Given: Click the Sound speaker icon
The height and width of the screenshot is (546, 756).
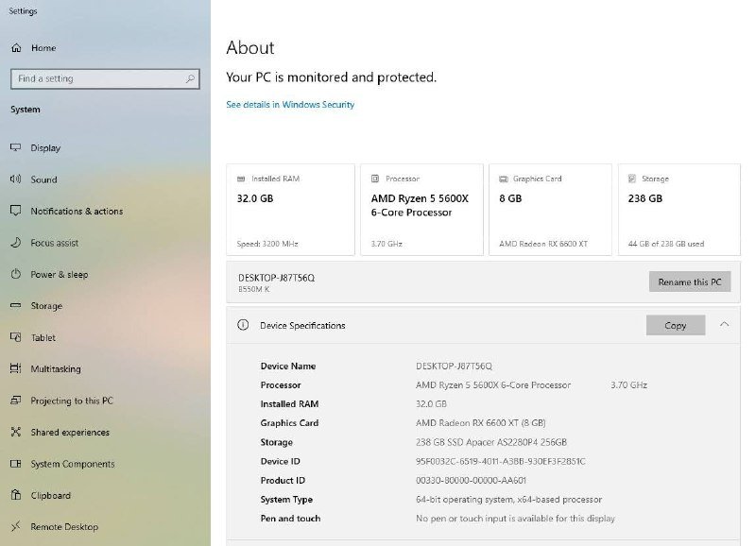Looking at the screenshot, I should 16,179.
